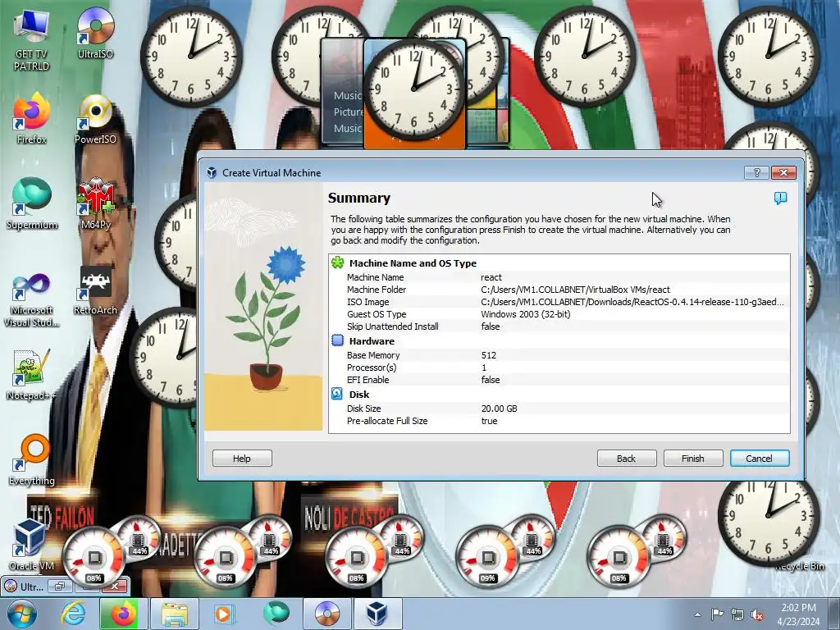Image resolution: width=840 pixels, height=630 pixels.
Task: Select the Disk section header
Action: pos(359,395)
